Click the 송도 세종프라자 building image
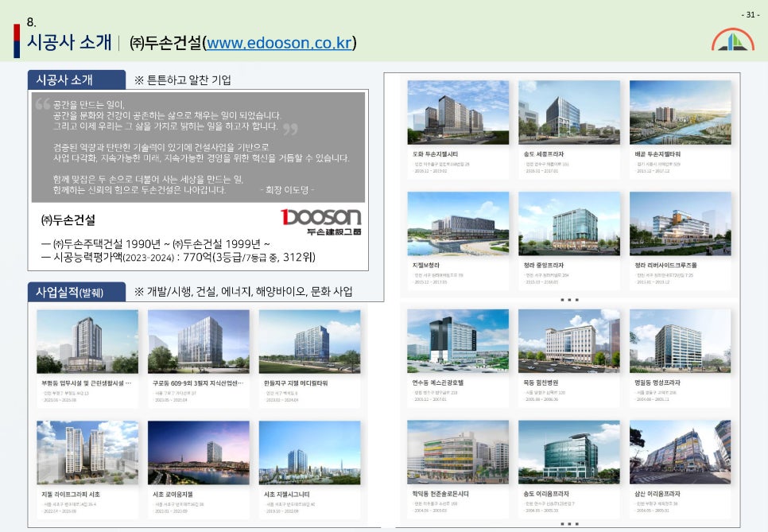This screenshot has width=768, height=532. pyautogui.click(x=569, y=112)
